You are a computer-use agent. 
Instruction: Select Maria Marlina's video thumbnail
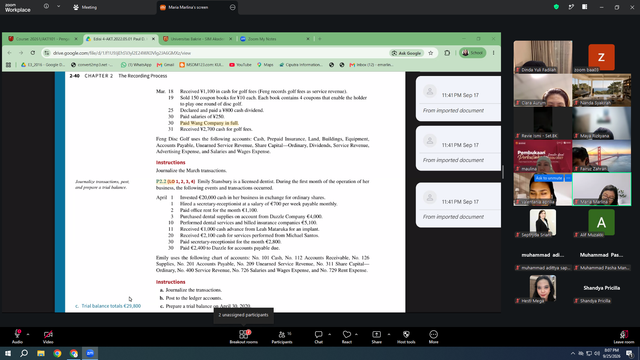click(602, 189)
